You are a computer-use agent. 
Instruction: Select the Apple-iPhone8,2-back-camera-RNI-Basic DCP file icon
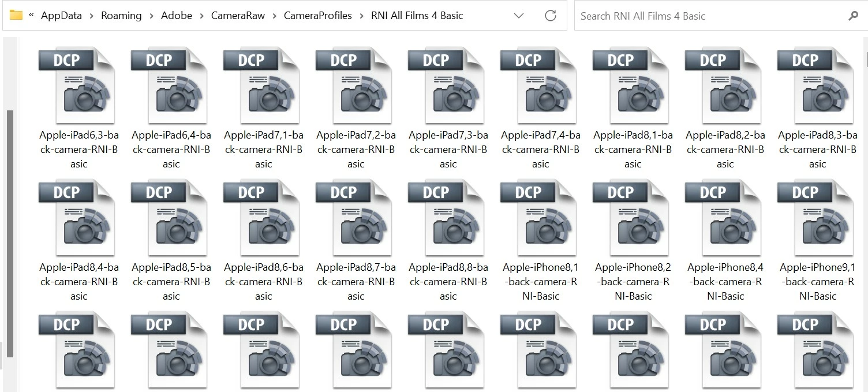click(631, 218)
